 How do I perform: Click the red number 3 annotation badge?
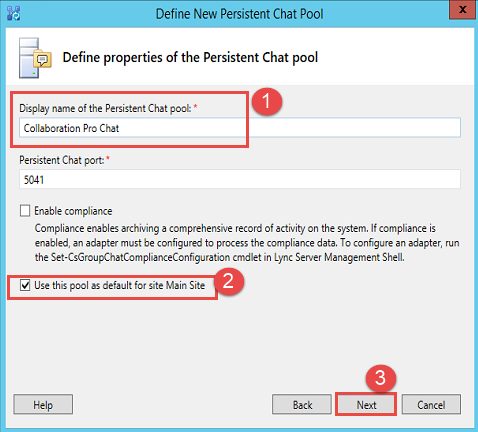(380, 378)
